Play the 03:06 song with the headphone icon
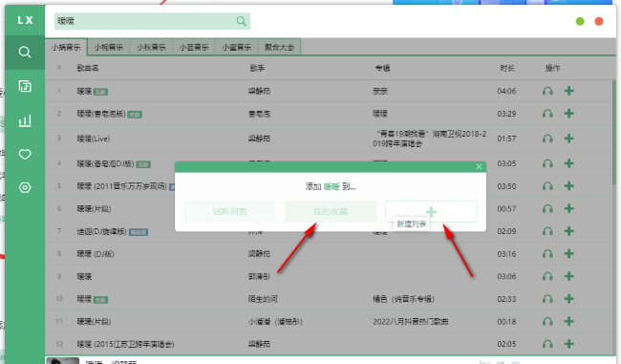The image size is (621, 364). click(547, 276)
